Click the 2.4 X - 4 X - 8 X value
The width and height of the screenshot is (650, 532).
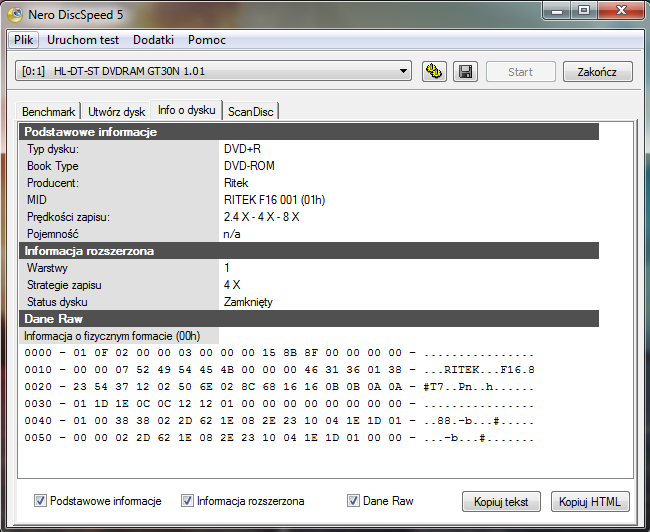pos(262,217)
